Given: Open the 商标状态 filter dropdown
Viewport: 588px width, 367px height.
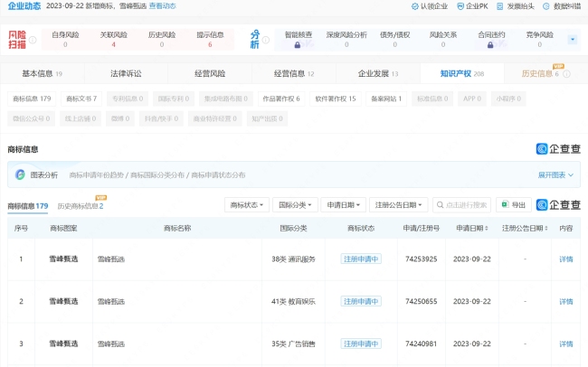Looking at the screenshot, I should coord(248,205).
